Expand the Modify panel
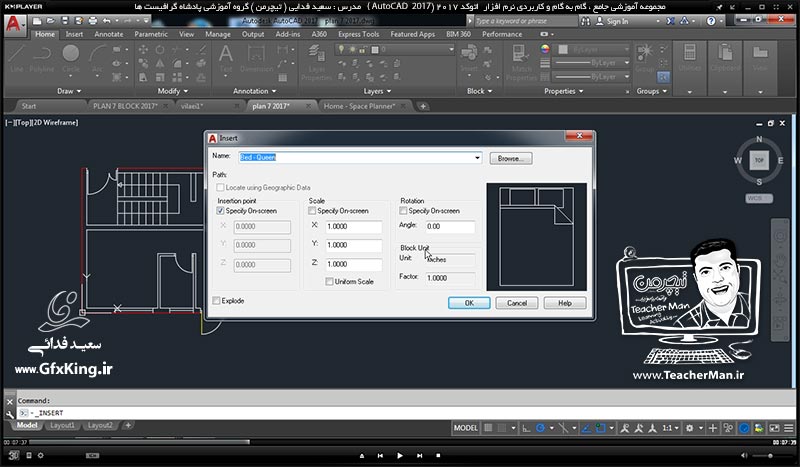The width and height of the screenshot is (800, 467). pyautogui.click(x=173, y=91)
